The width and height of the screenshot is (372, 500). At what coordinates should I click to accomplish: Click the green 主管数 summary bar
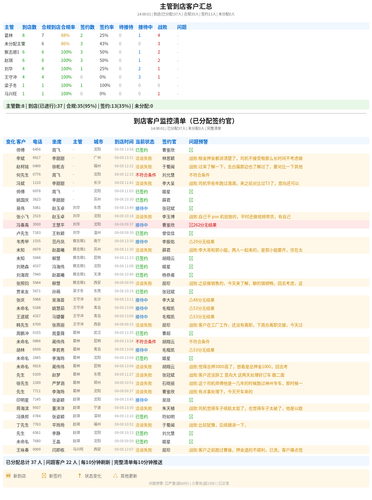[x=186, y=106]
